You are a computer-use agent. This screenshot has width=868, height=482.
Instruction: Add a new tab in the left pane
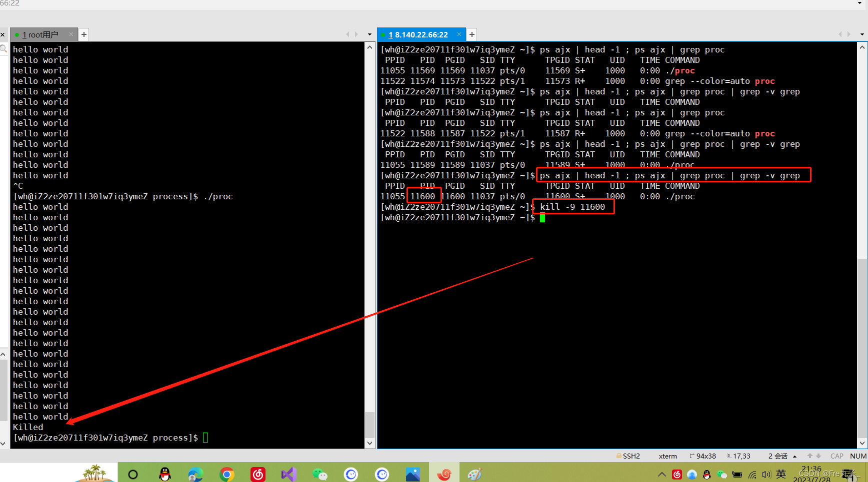point(84,34)
